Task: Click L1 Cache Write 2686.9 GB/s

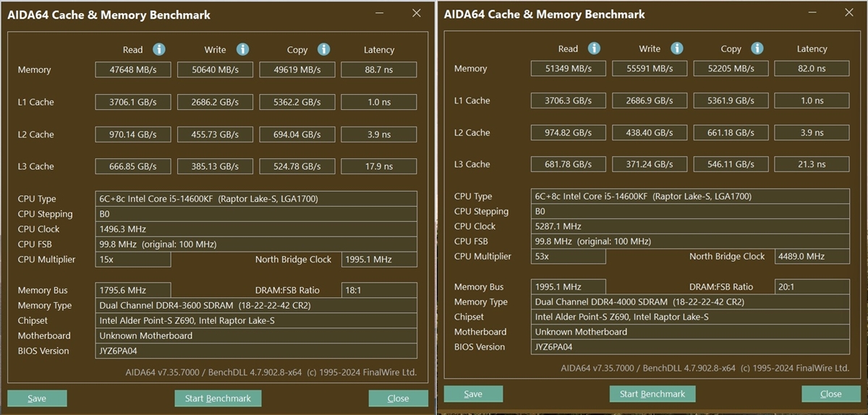Action: pyautogui.click(x=650, y=100)
